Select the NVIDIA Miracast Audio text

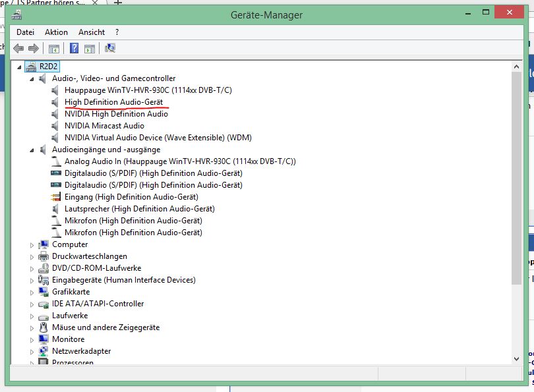104,126
